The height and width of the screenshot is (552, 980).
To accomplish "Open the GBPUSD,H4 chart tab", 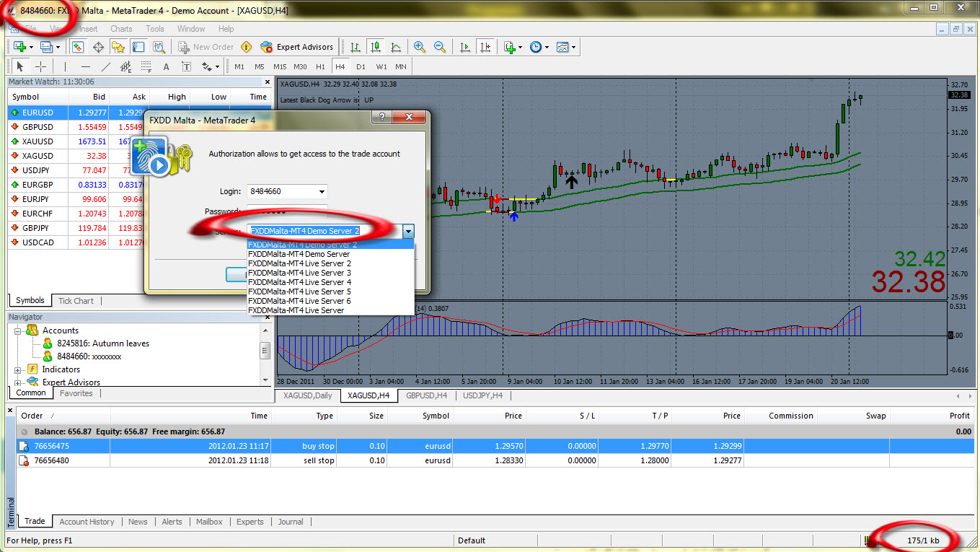I will (x=426, y=395).
